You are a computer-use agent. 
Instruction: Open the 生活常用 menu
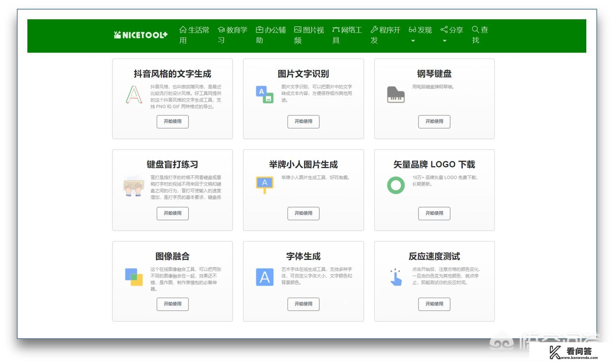point(194,35)
